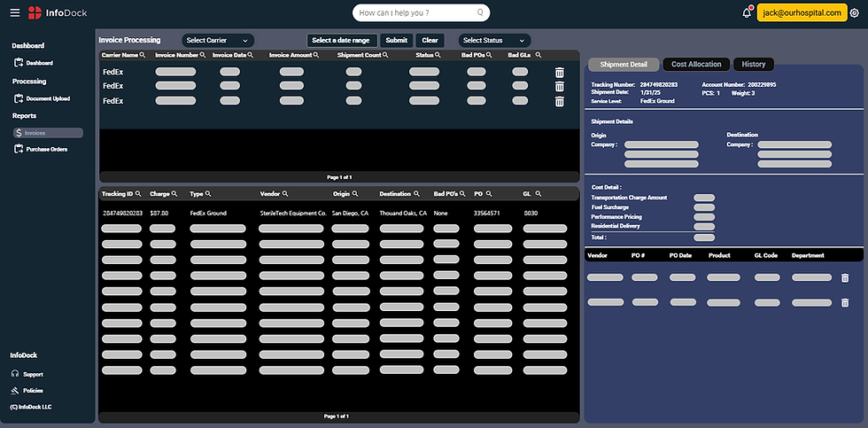Click the InfoDock logo

58,12
